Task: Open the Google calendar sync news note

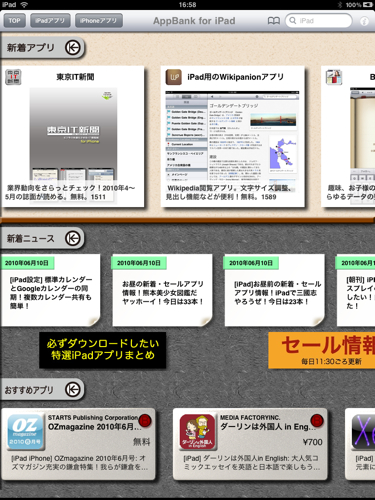Action: (51, 290)
